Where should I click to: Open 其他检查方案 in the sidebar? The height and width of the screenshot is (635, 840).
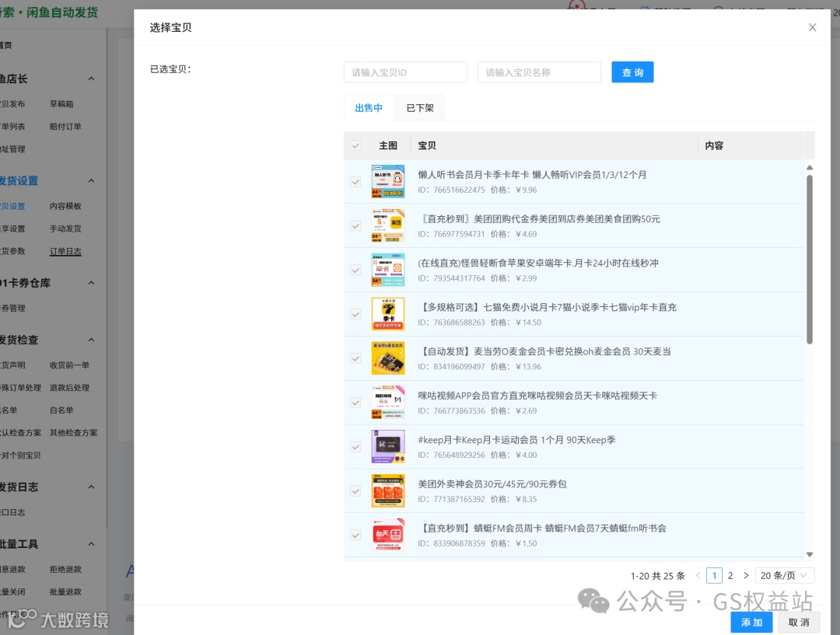point(73,433)
